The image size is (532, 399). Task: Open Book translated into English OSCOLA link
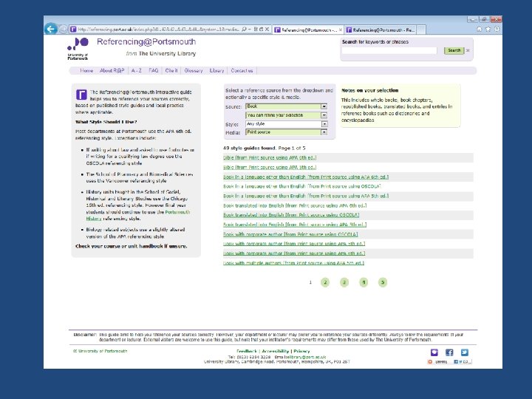pos(291,215)
